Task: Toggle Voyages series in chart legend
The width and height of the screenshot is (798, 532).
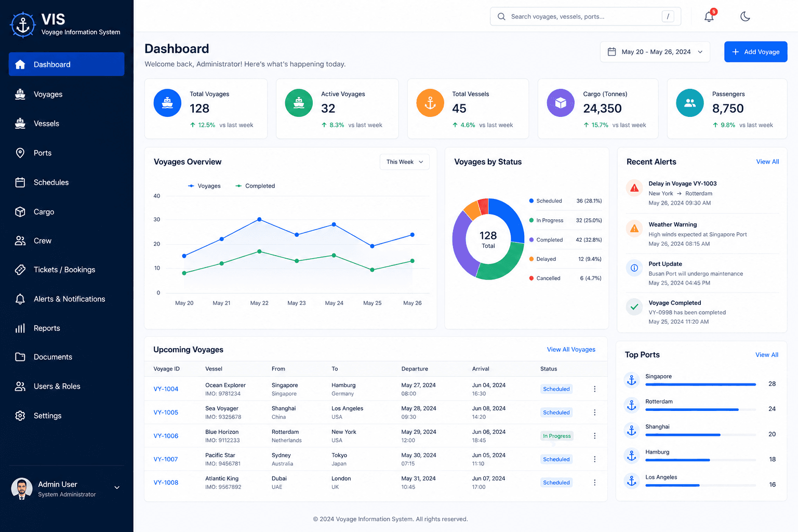Action: 204,186
